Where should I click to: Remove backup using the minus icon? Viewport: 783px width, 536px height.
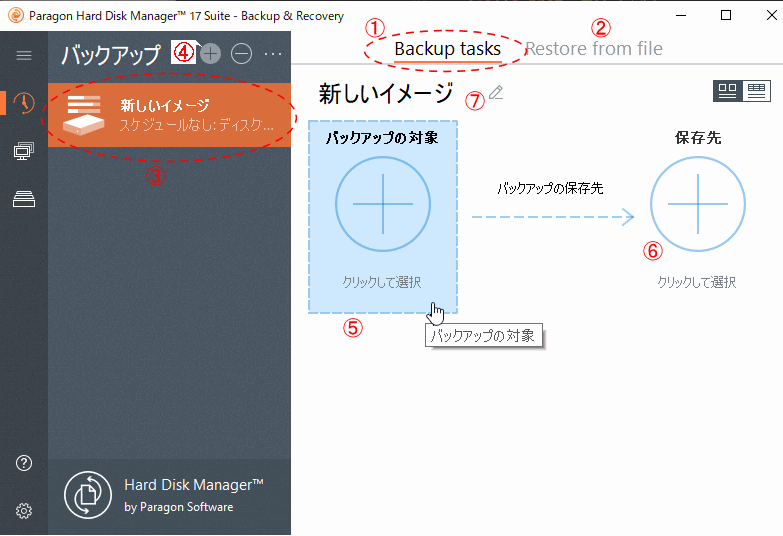241,54
